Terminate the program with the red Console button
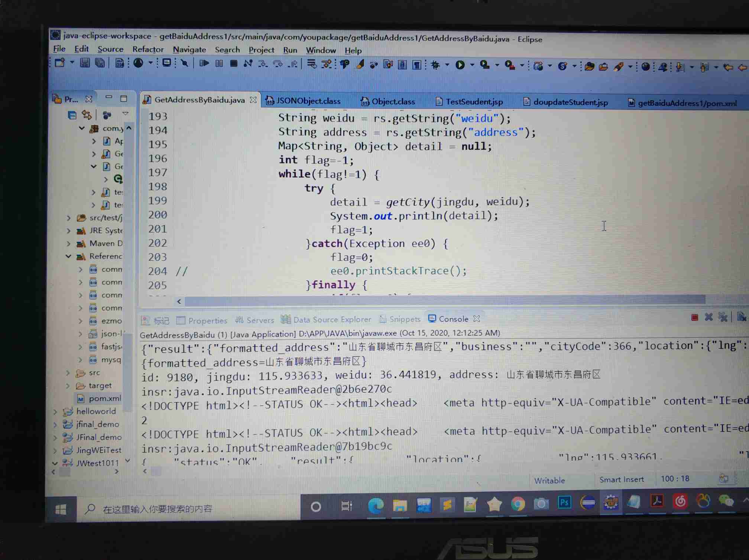The height and width of the screenshot is (560, 749). 694,317
